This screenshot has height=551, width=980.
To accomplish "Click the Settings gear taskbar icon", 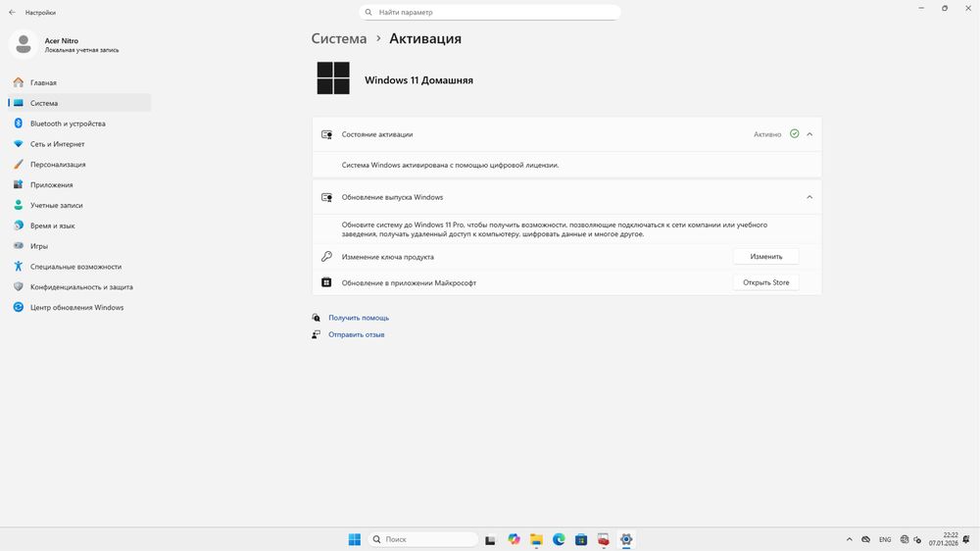I will (625, 539).
